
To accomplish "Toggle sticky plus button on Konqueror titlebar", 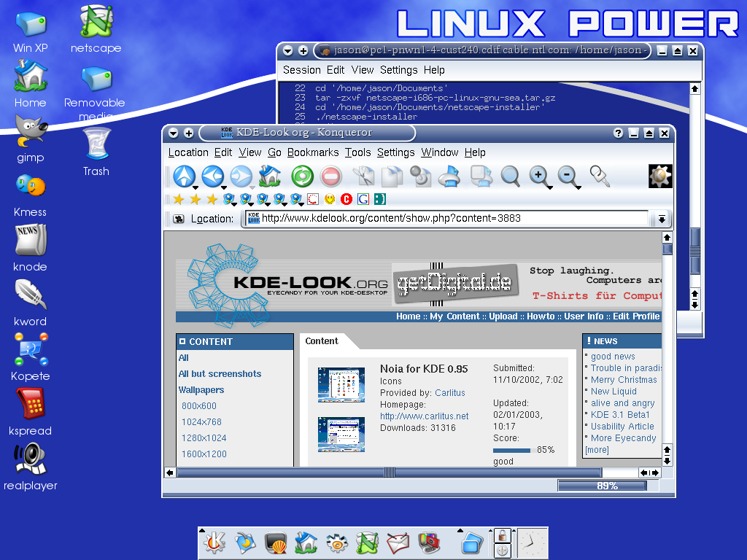I will [189, 133].
